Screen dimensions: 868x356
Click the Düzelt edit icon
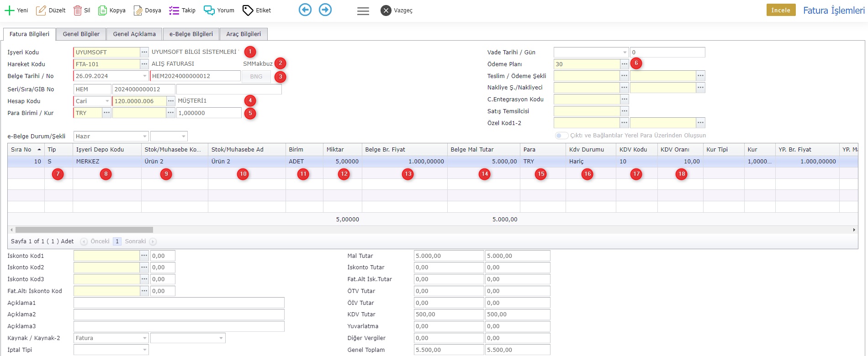[41, 10]
